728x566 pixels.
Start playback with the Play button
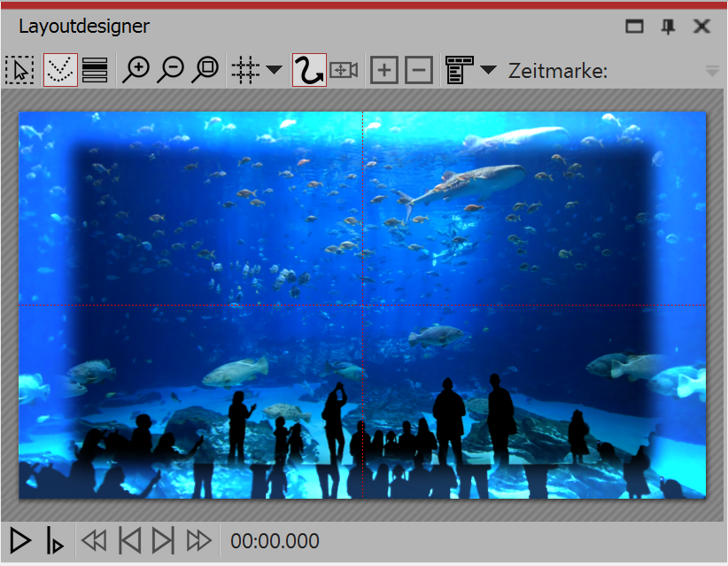(20, 540)
